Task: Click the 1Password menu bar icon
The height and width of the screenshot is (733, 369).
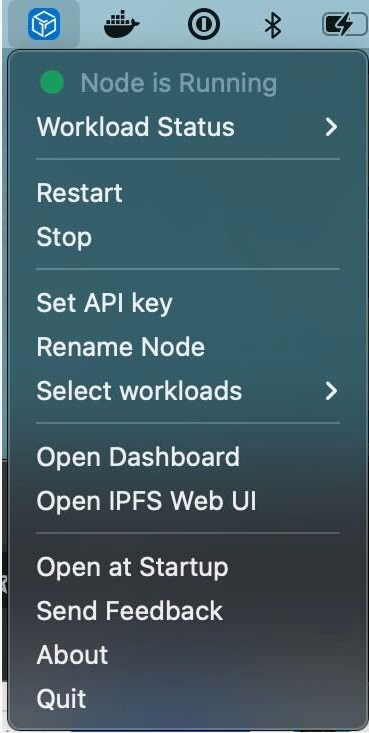Action: point(204,24)
